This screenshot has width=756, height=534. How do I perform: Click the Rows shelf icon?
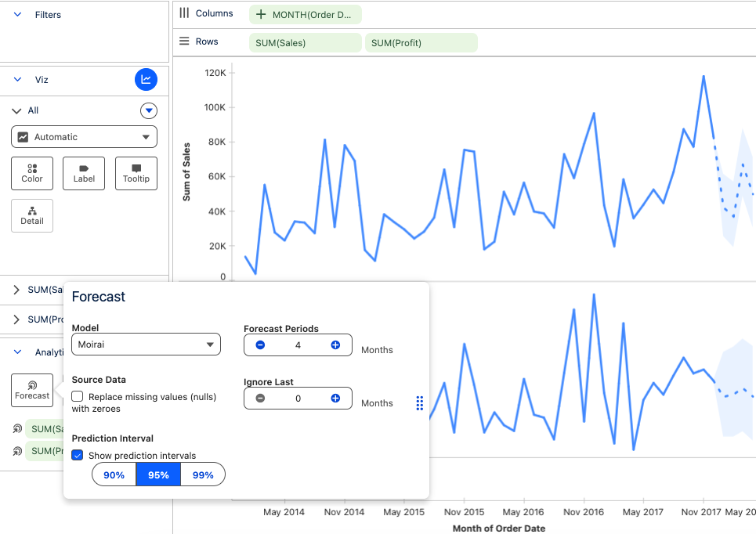click(x=184, y=41)
